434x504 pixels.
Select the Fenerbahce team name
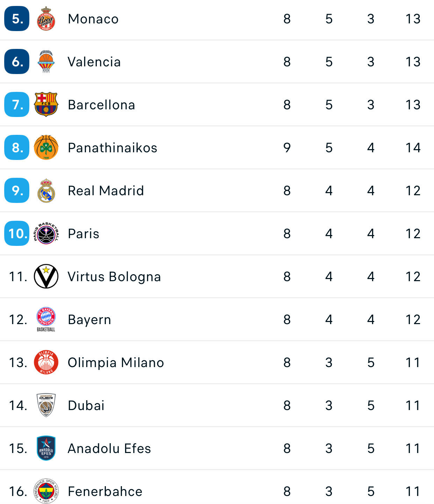105,491
